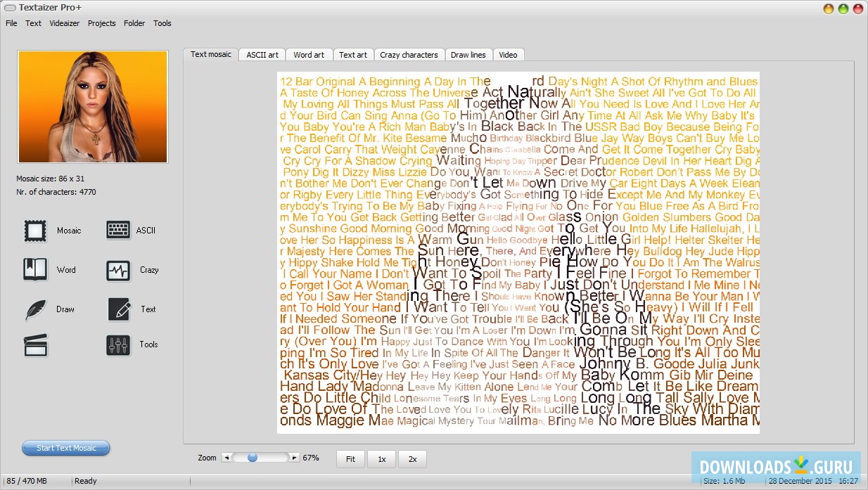Viewport: 868px width, 490px height.
Task: Click the zoom slider left arrow
Action: 226,458
